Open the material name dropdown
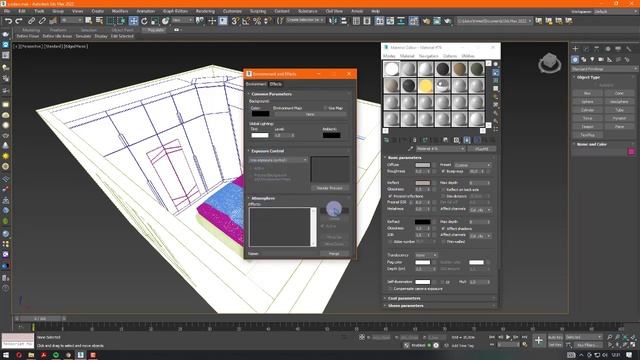 tap(440, 149)
